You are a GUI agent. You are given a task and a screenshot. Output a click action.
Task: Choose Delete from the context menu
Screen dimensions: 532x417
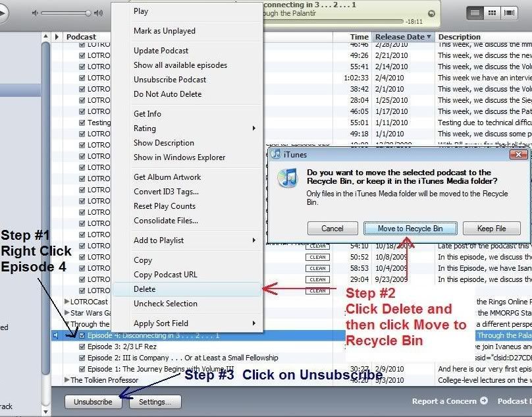click(145, 289)
